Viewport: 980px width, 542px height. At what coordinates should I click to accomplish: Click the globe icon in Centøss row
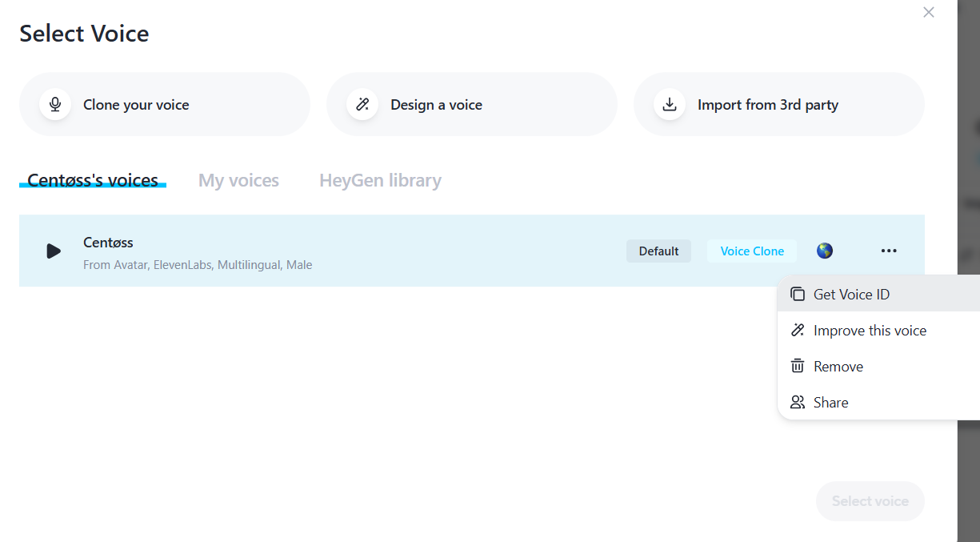(825, 251)
